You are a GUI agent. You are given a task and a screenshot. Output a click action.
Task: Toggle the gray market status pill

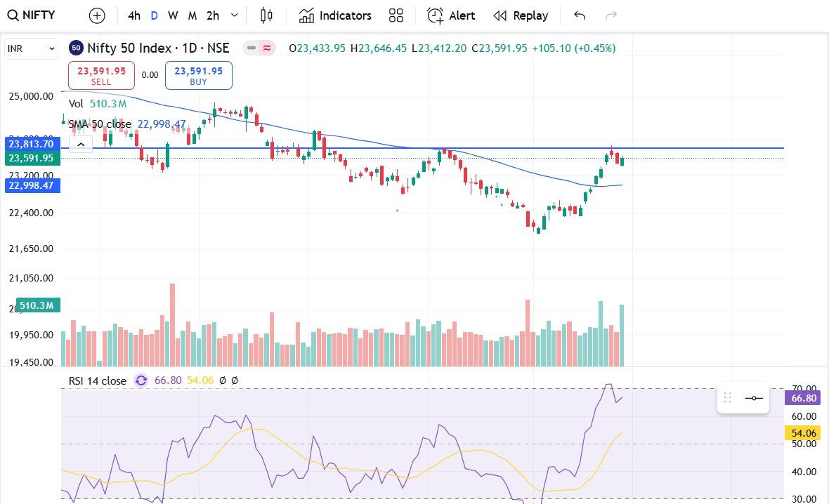[x=252, y=48]
